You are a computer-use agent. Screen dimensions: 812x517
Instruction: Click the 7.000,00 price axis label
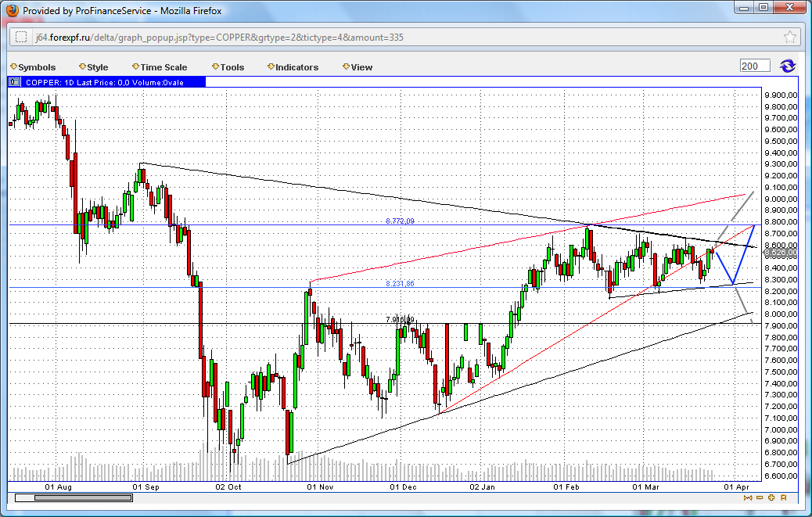pyautogui.click(x=781, y=429)
